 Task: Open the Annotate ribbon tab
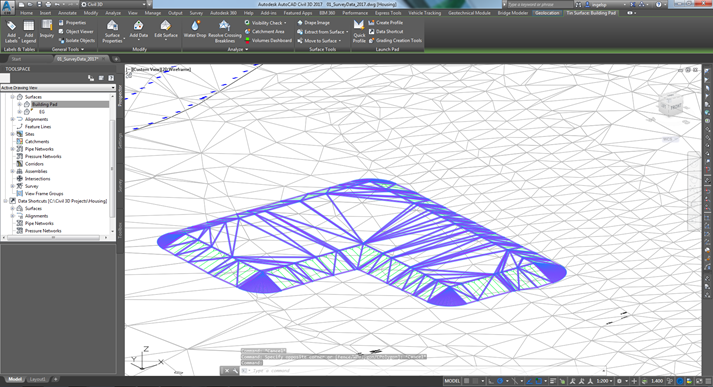tap(67, 13)
